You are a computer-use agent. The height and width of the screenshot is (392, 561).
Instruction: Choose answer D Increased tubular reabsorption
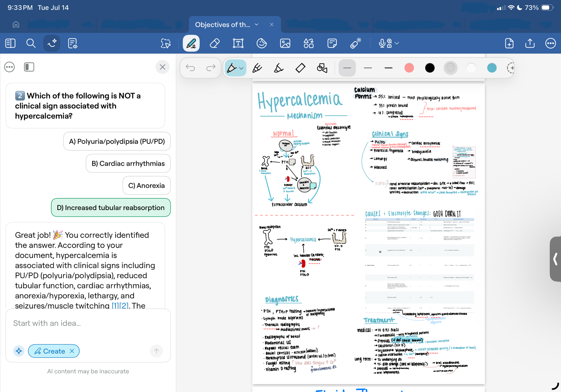click(111, 208)
